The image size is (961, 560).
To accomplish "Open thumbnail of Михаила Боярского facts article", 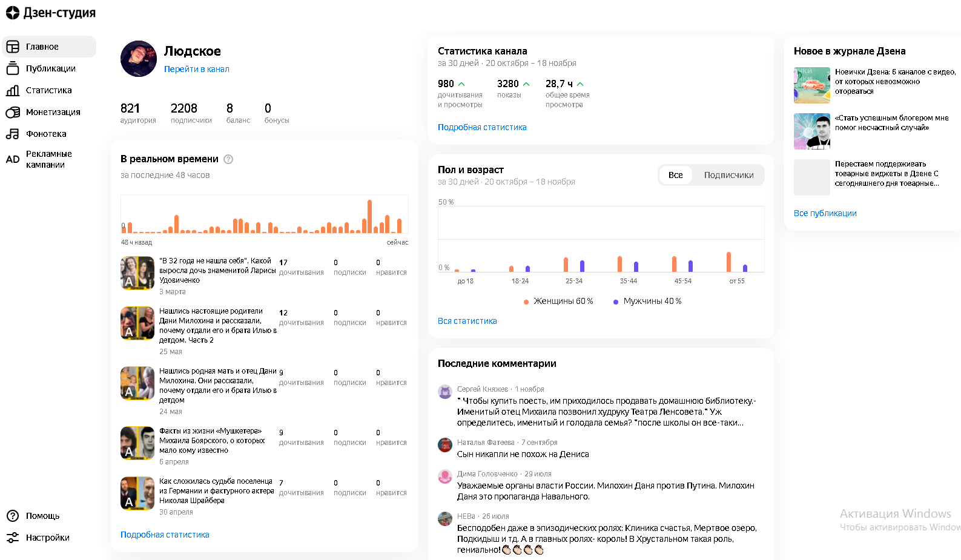I will (137, 443).
